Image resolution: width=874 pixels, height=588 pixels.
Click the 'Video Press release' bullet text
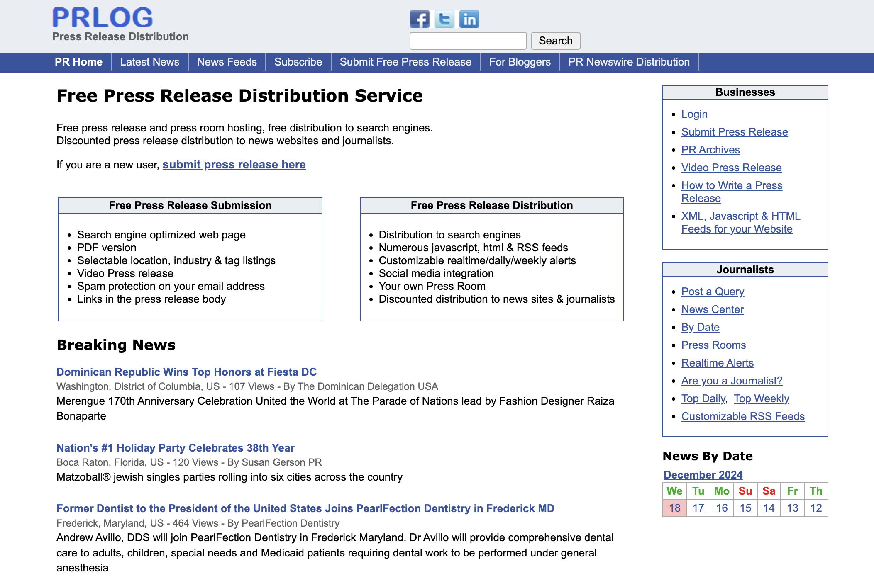click(125, 273)
